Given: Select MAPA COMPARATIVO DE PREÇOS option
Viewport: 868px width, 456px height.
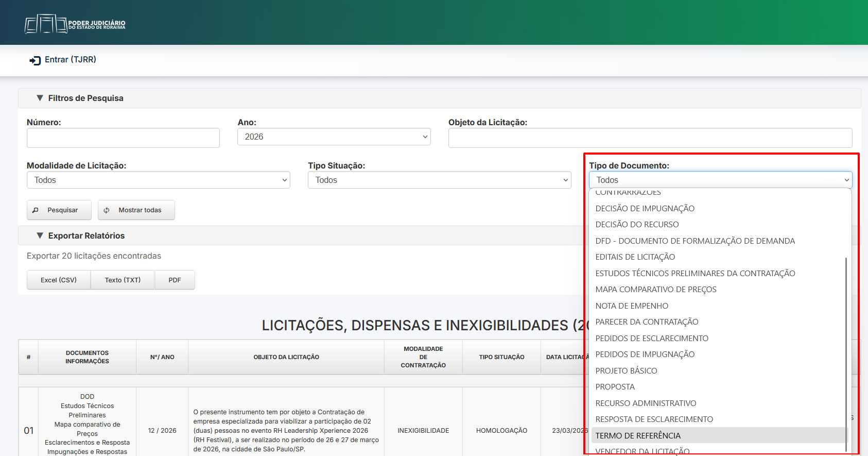Looking at the screenshot, I should click(x=655, y=290).
